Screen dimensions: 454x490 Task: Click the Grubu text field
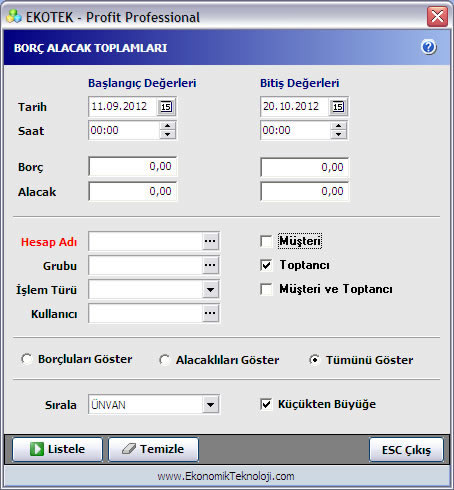[145, 265]
